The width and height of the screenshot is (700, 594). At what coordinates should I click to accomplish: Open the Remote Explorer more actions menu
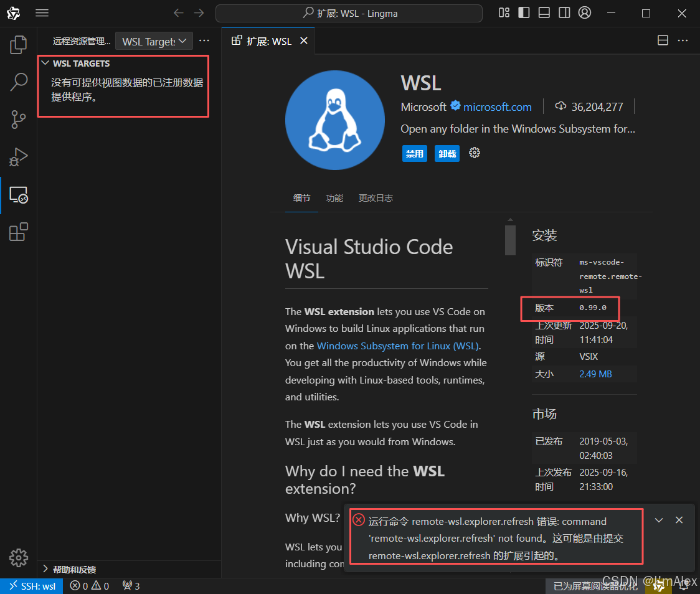(204, 40)
